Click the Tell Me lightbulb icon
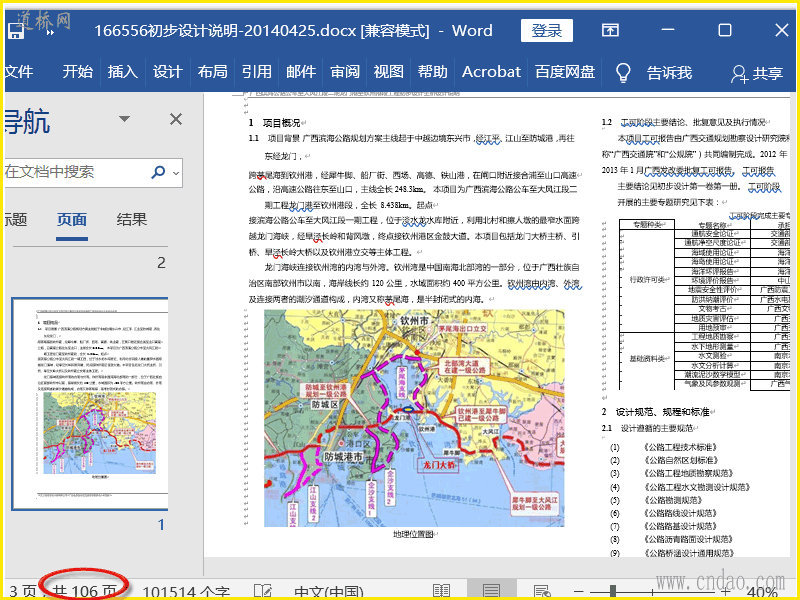The image size is (800, 600). point(623,72)
